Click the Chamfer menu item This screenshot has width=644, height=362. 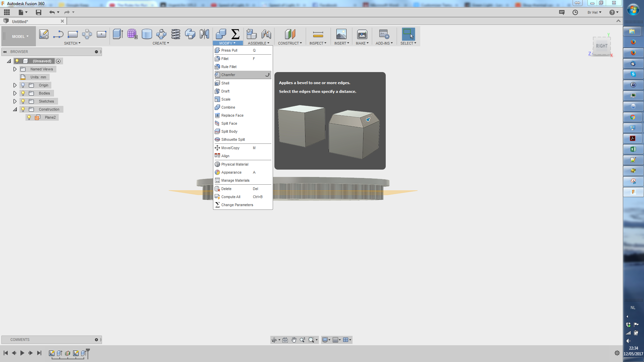click(228, 74)
